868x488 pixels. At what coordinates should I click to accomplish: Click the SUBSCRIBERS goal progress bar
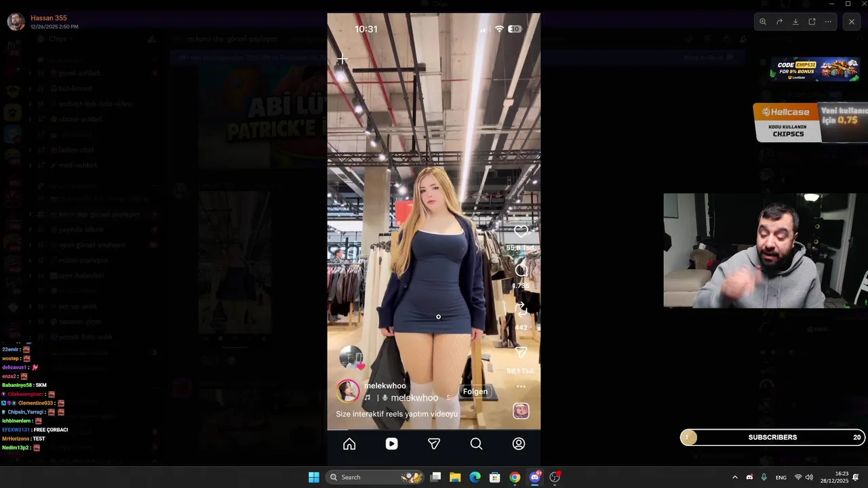(x=772, y=437)
